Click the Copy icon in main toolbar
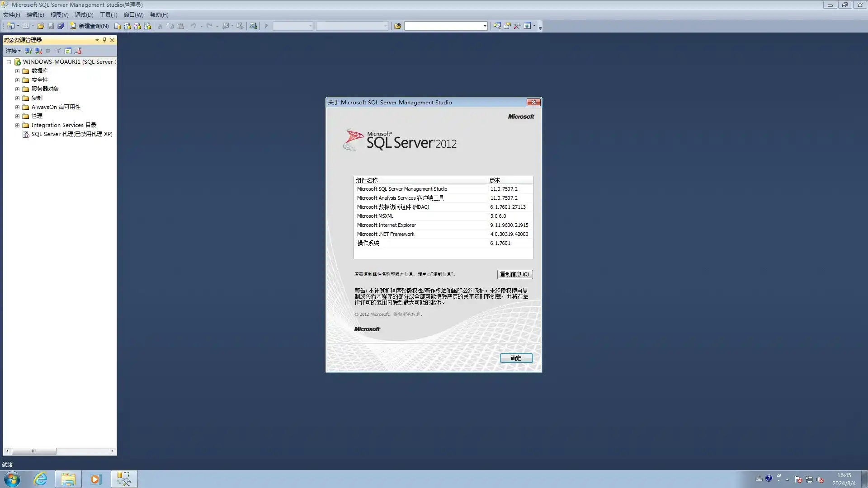Screen dimensions: 868x488 click(x=170, y=26)
